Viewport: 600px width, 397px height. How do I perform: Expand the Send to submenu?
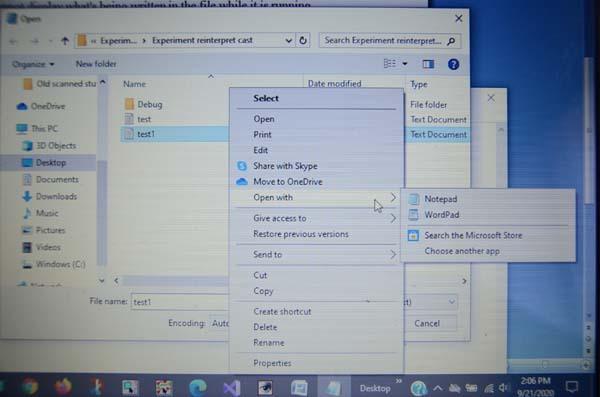pos(316,255)
